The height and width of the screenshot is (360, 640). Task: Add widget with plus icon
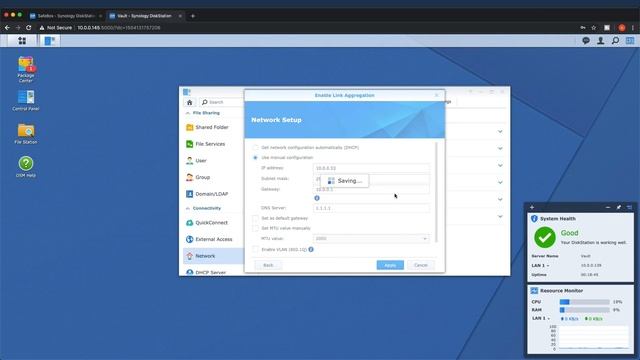point(532,207)
